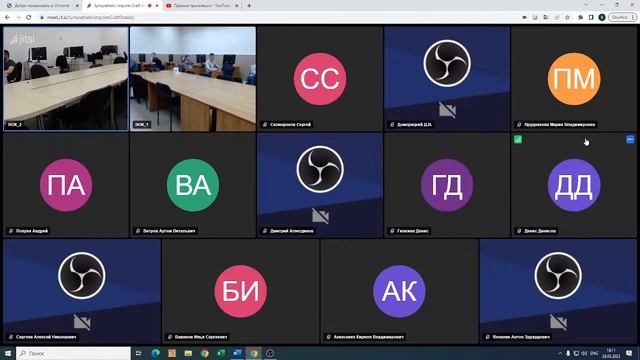Reload the Jitsi meeting page

coord(29,18)
